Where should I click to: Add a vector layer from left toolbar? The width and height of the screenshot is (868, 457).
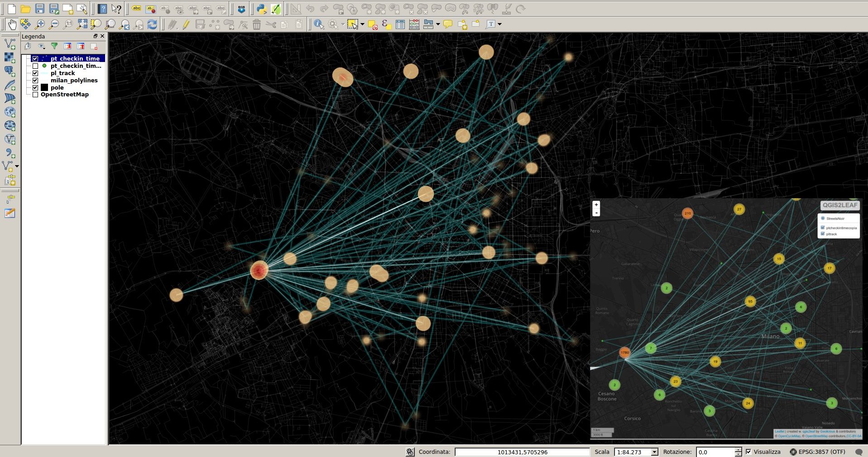[x=10, y=44]
